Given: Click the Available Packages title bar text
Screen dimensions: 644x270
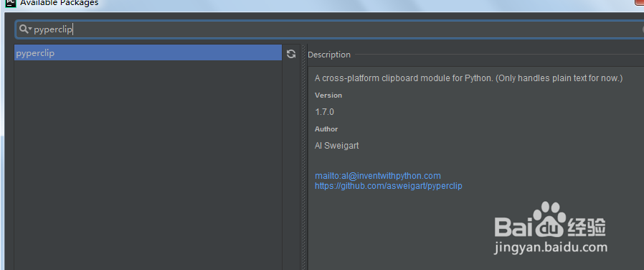Looking at the screenshot, I should (59, 3).
